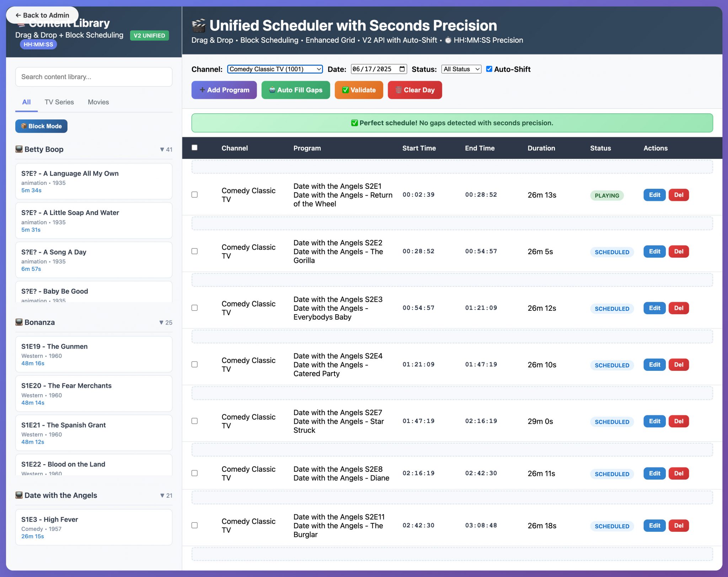The width and height of the screenshot is (728, 577).
Task: Switch to the Movies tab
Action: click(x=98, y=102)
